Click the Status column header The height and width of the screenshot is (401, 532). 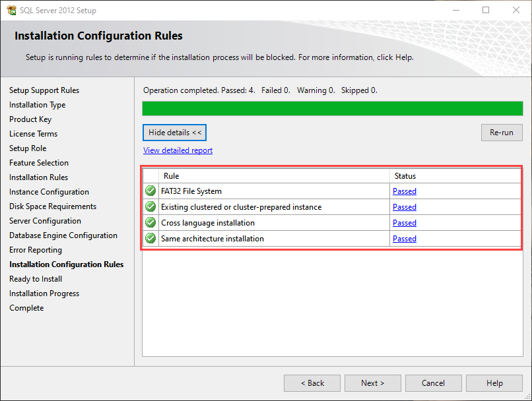455,176
